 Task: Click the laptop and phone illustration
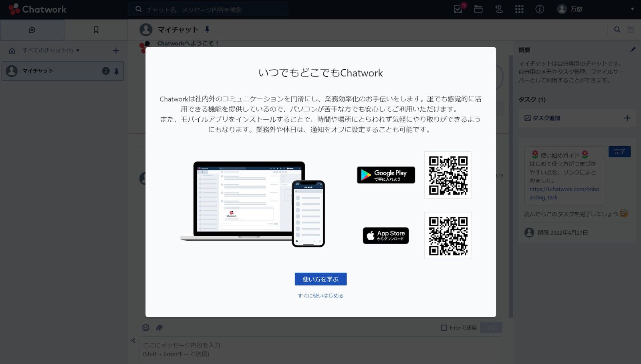252,204
